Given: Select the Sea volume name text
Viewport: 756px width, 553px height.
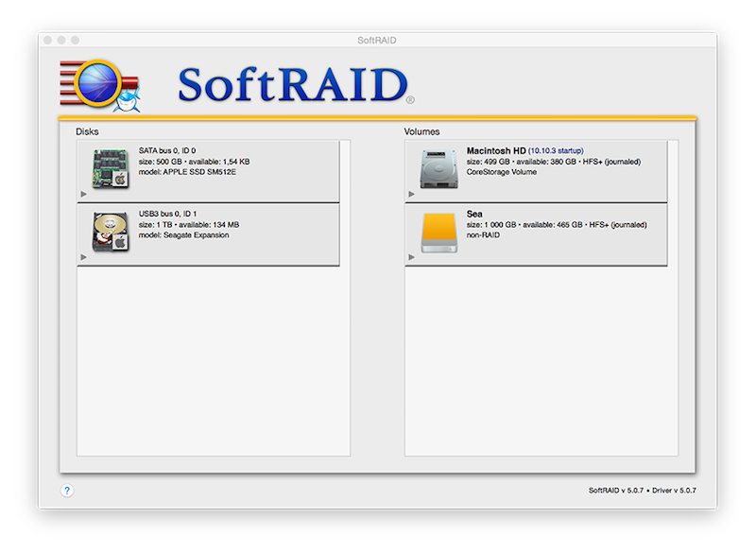Looking at the screenshot, I should coord(474,214).
